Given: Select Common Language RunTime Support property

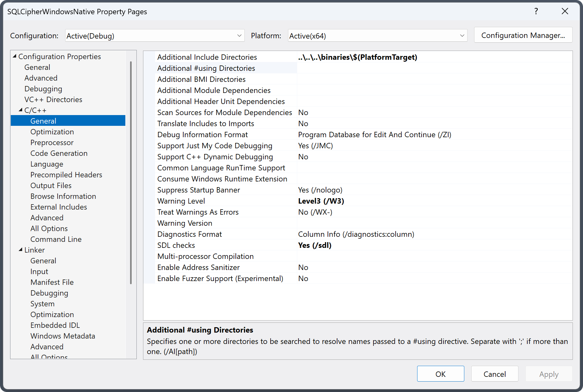Looking at the screenshot, I should click(x=221, y=168).
